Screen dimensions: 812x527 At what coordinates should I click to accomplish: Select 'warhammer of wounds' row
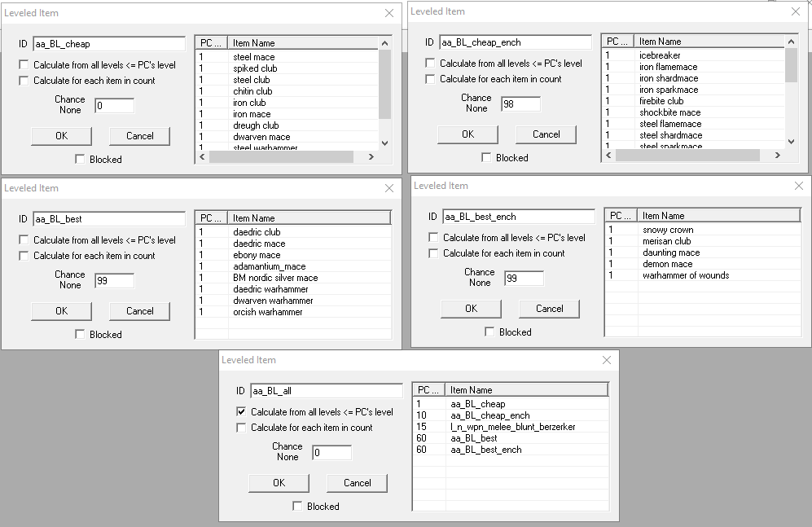[x=703, y=275]
